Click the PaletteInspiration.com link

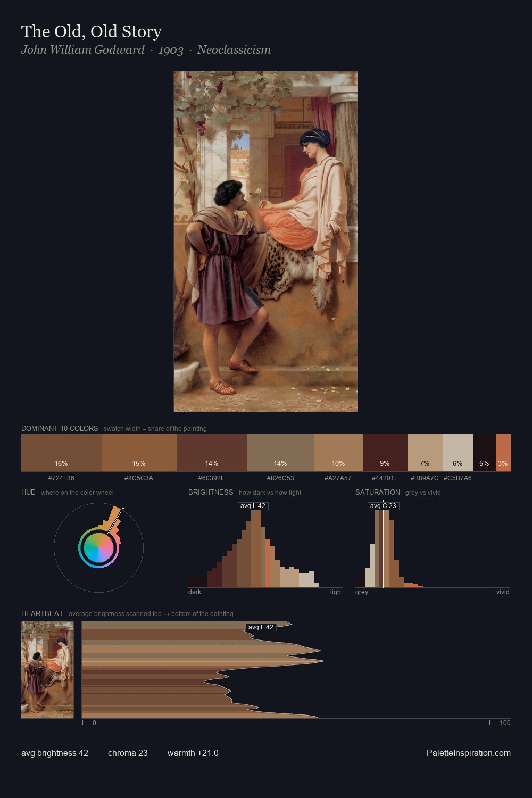click(469, 753)
